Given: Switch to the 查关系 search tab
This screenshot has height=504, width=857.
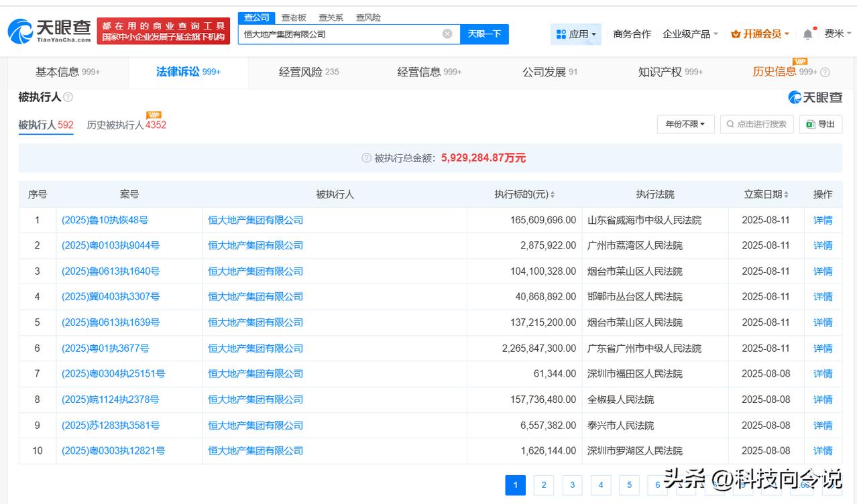Looking at the screenshot, I should [331, 17].
